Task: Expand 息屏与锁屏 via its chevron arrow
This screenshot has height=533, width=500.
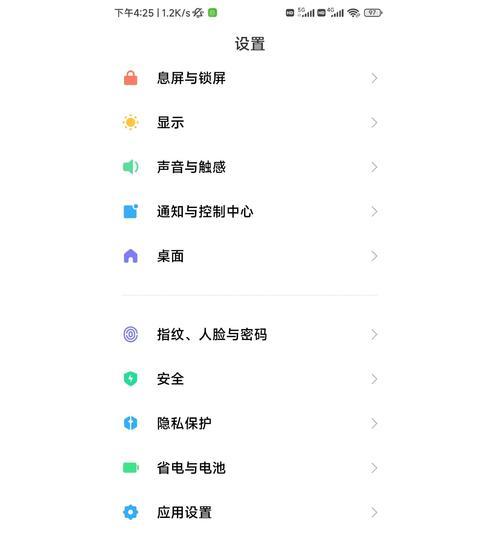Action: coord(374,78)
